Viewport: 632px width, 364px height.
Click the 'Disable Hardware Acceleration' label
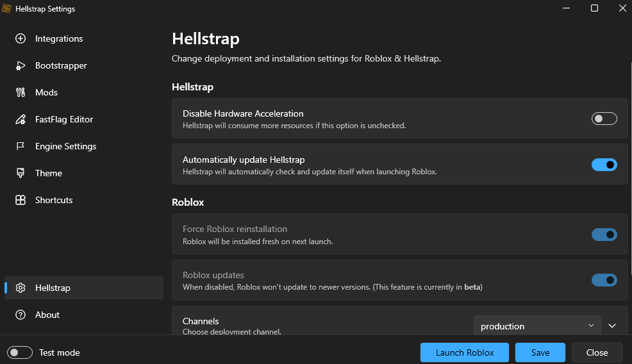[x=243, y=113]
